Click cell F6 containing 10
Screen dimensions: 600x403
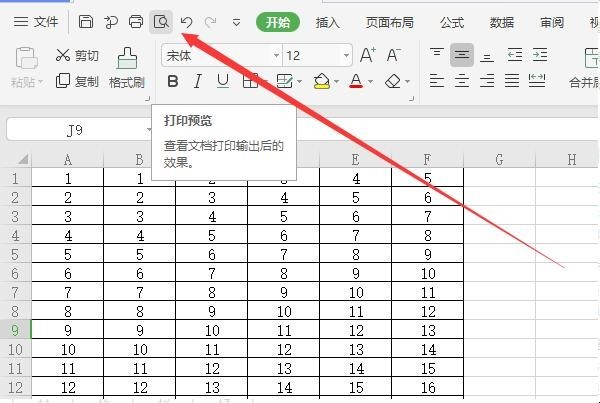pyautogui.click(x=427, y=273)
